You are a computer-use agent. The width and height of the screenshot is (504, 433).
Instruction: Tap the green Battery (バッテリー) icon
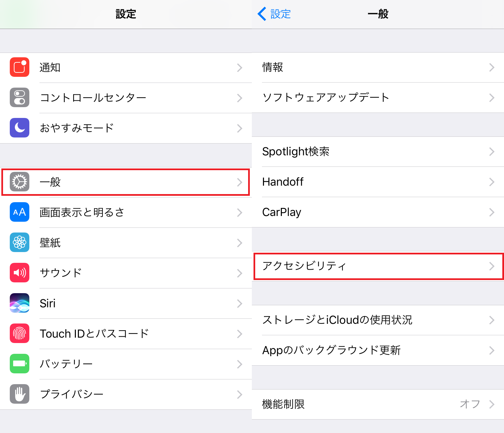(x=20, y=364)
